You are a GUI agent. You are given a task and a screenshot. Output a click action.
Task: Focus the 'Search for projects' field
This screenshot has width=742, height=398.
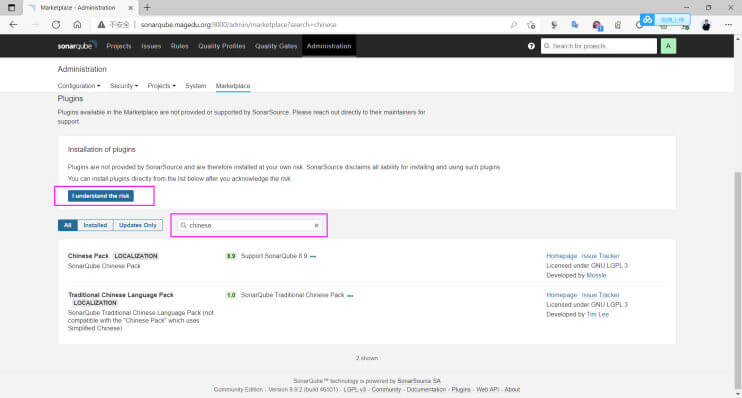[599, 46]
